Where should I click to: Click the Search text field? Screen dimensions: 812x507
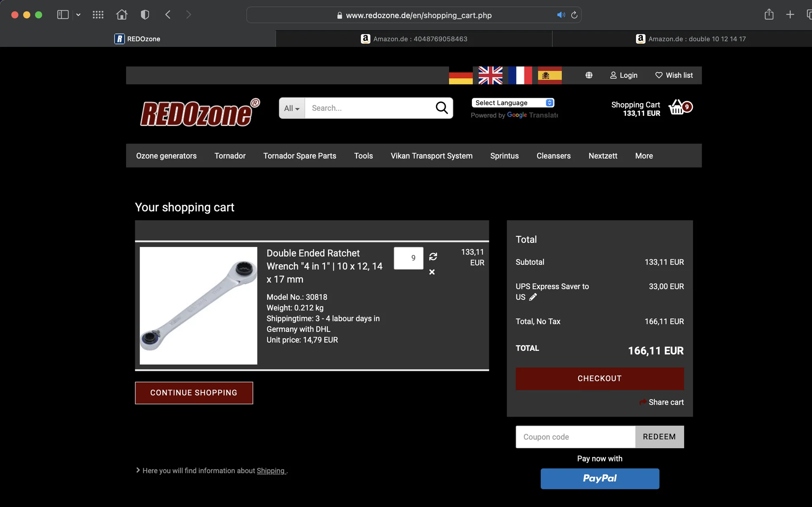(368, 108)
